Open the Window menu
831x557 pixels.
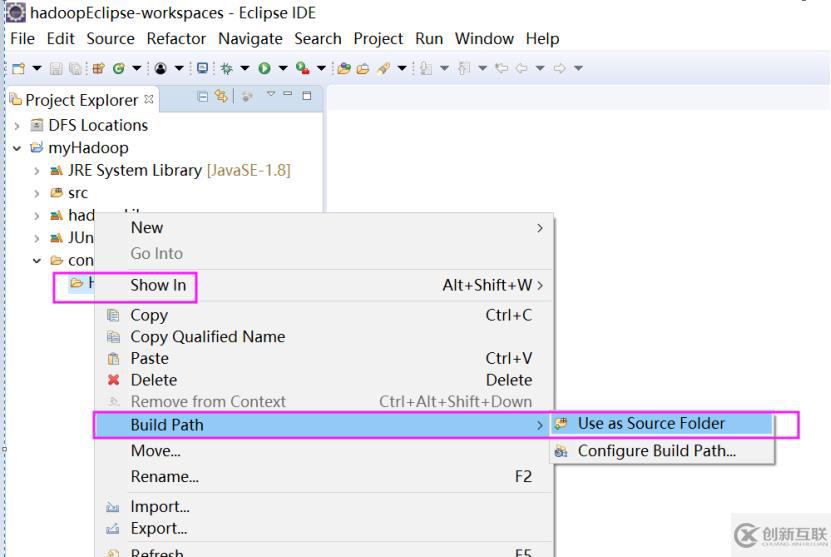484,39
